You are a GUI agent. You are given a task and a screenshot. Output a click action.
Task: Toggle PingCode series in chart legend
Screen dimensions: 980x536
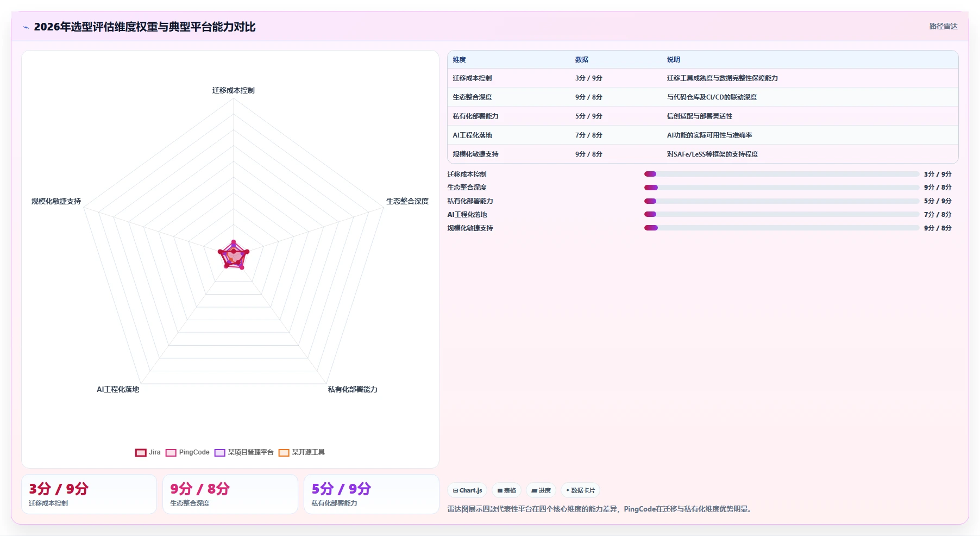tap(187, 452)
